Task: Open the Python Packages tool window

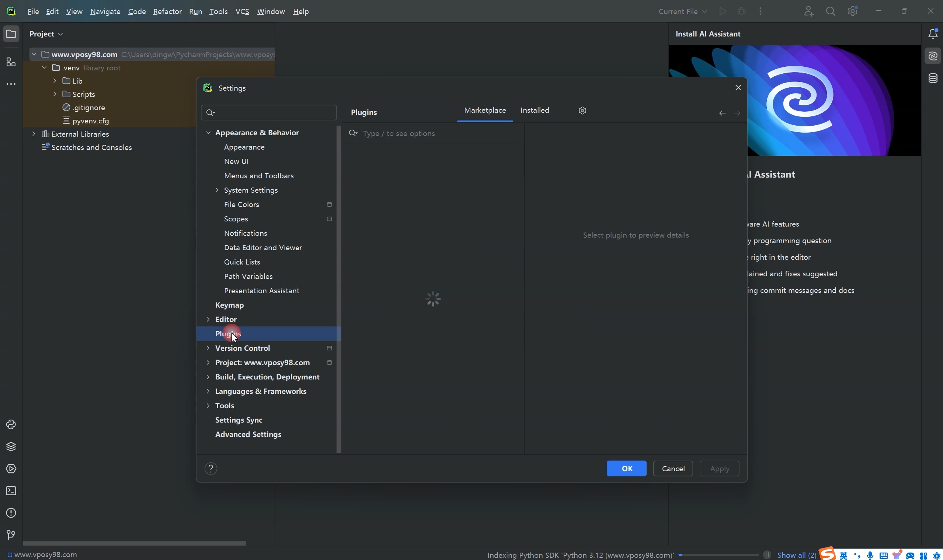Action: pyautogui.click(x=11, y=447)
